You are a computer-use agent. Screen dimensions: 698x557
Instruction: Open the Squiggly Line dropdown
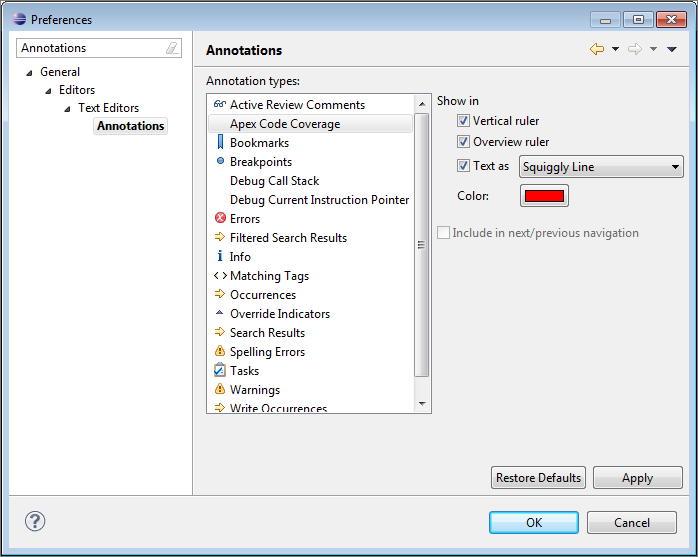point(601,167)
